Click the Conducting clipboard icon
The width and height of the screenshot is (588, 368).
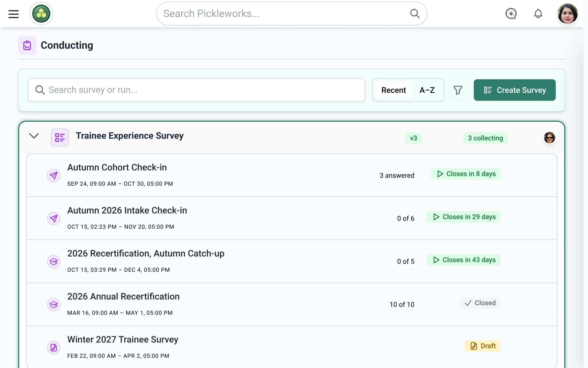coord(27,45)
